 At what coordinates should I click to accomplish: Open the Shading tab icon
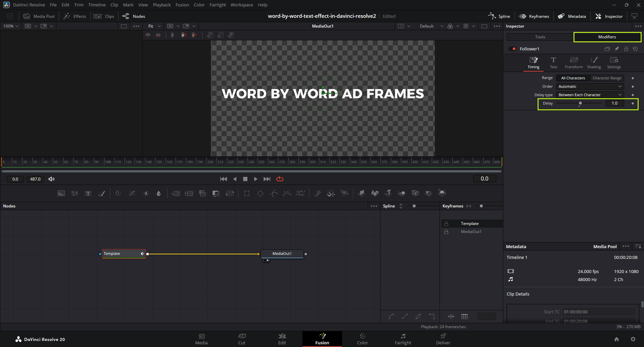594,63
